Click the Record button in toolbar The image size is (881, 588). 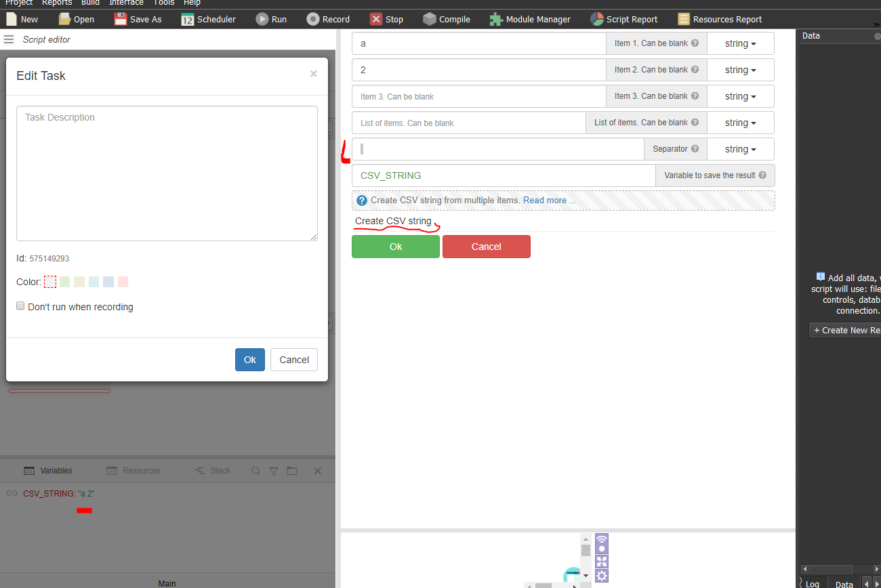pyautogui.click(x=328, y=19)
